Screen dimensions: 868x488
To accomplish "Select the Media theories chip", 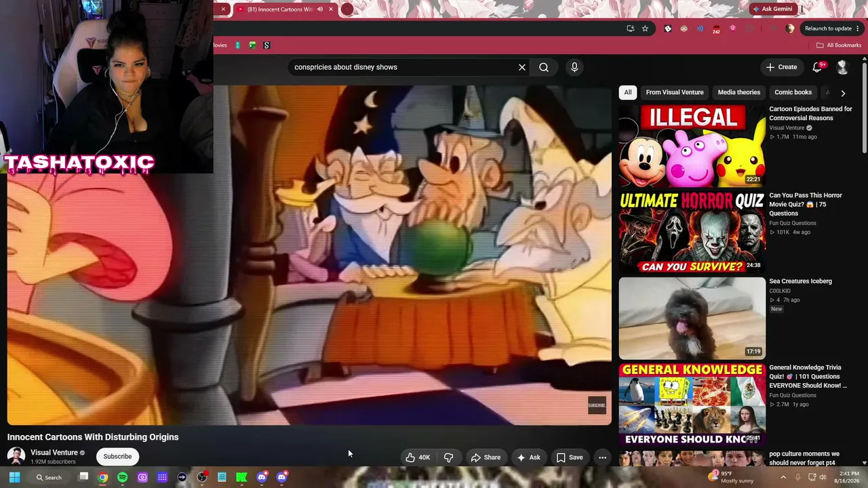I will pyautogui.click(x=739, y=92).
